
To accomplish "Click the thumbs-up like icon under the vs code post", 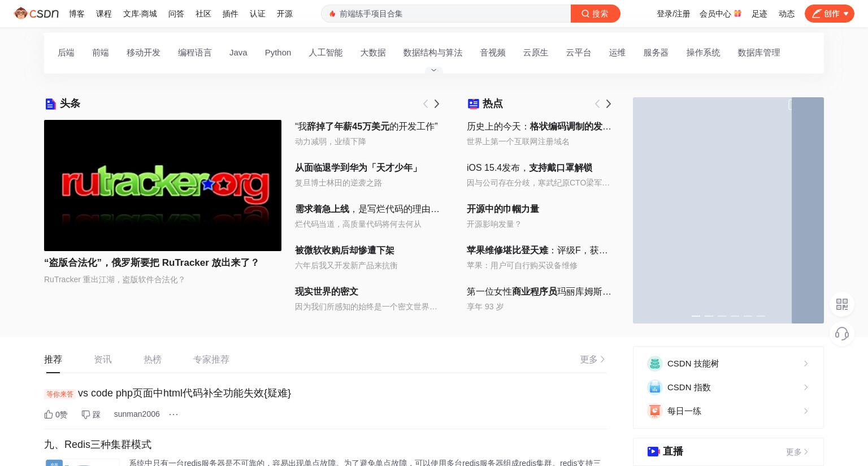I will pyautogui.click(x=49, y=415).
